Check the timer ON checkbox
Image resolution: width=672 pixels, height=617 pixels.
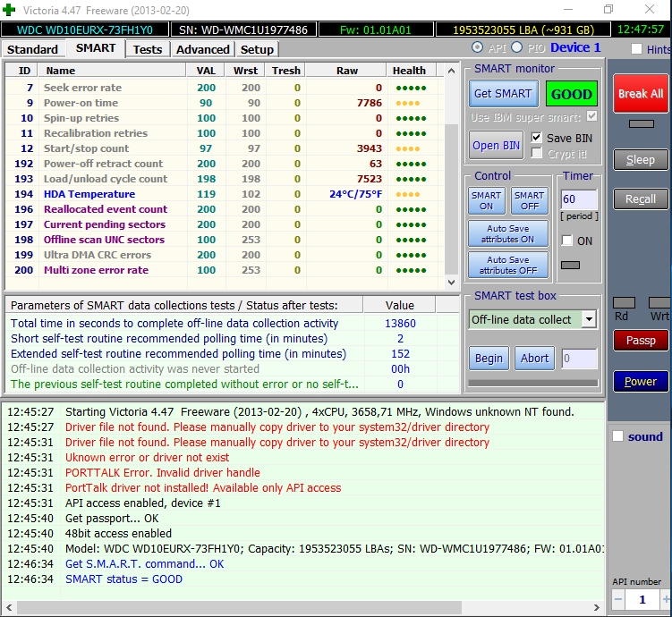[566, 241]
